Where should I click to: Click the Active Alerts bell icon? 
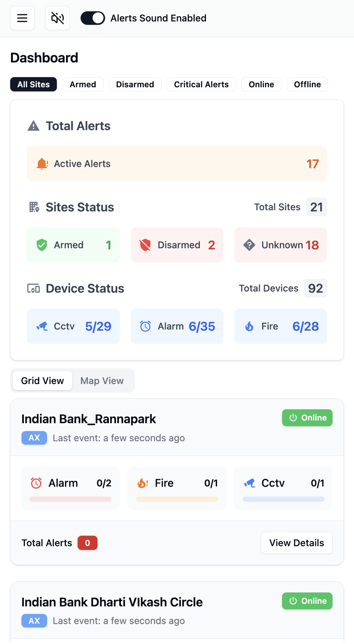(42, 164)
